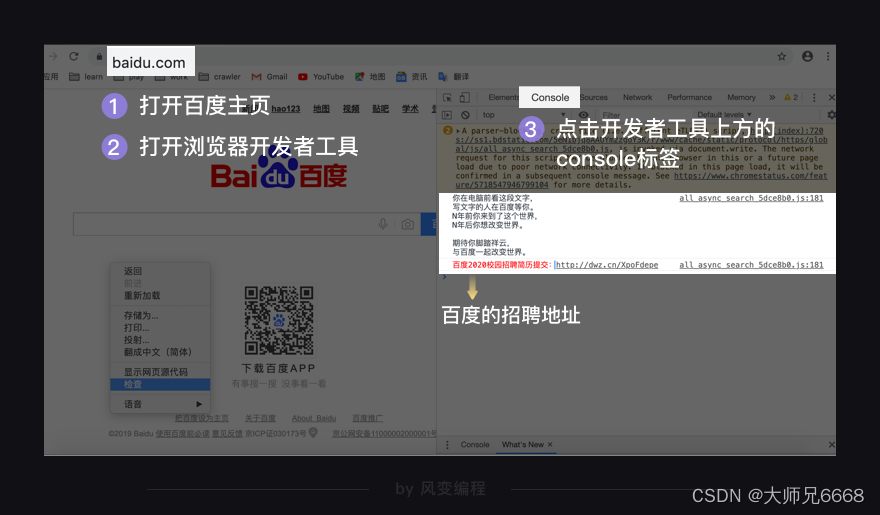The height and width of the screenshot is (515, 880).
Task: Switch to the Elements tab
Action: pyautogui.click(x=503, y=97)
